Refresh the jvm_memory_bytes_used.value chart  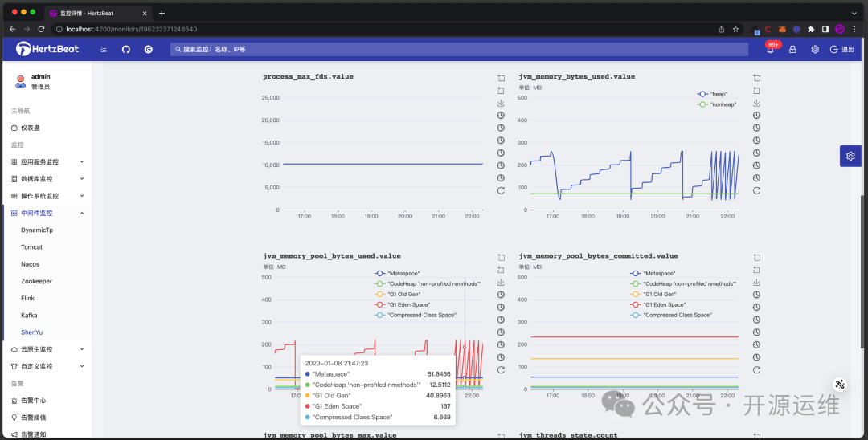coord(756,190)
